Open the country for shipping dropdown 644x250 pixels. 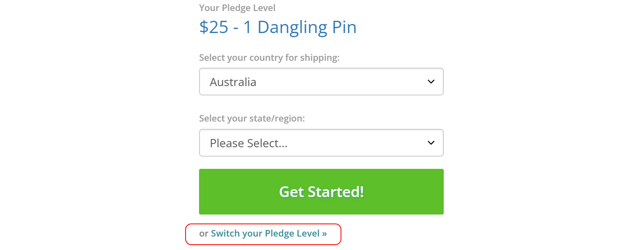click(x=321, y=82)
